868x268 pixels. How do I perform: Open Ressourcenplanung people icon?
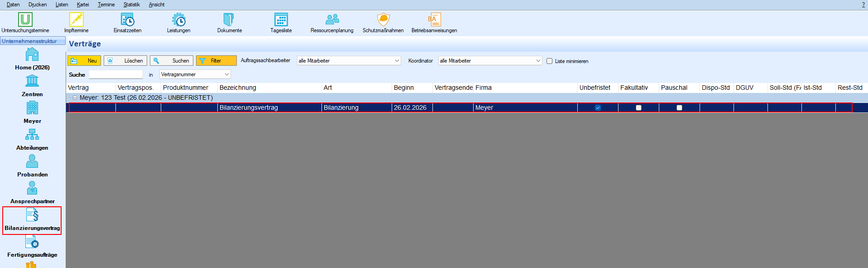(x=332, y=19)
